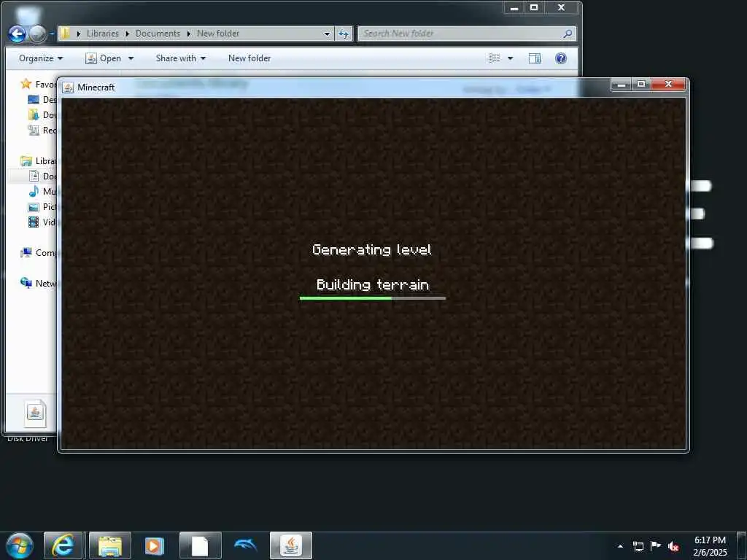Select Libraries in the address path

pyautogui.click(x=102, y=34)
